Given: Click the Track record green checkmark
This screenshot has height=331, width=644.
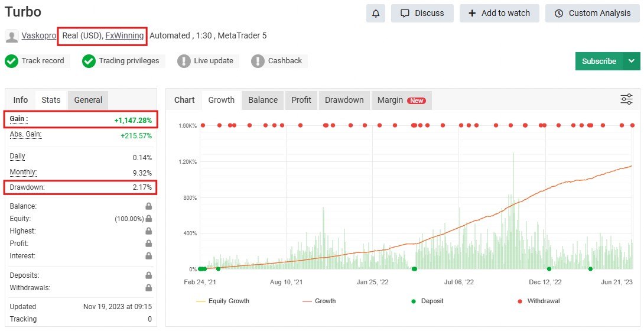Looking at the screenshot, I should [11, 61].
